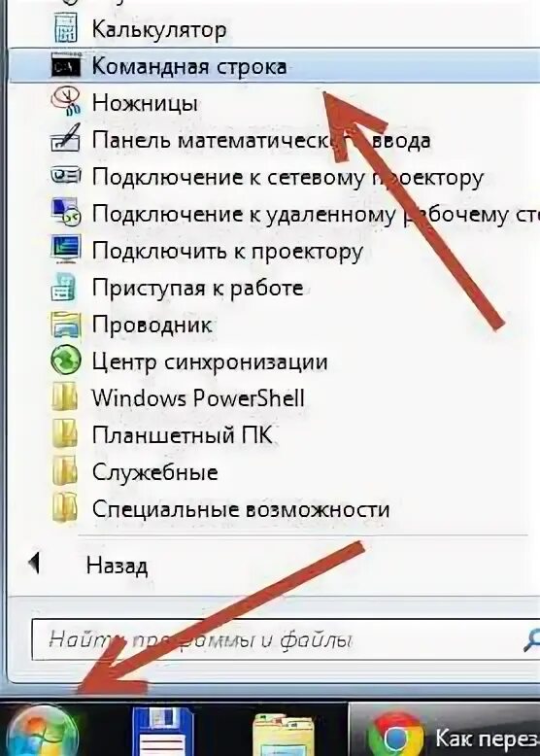
Task: Click the Remote Desktop Connection icon
Action: [66, 212]
